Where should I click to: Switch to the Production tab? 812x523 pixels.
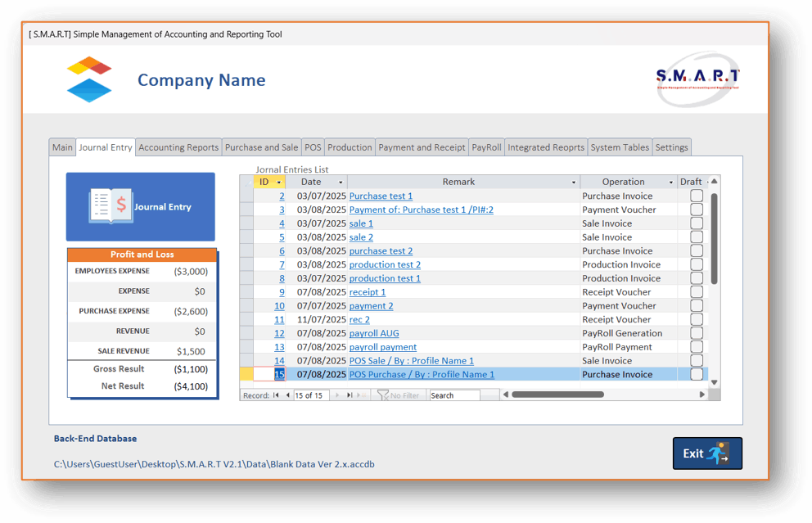coord(350,147)
